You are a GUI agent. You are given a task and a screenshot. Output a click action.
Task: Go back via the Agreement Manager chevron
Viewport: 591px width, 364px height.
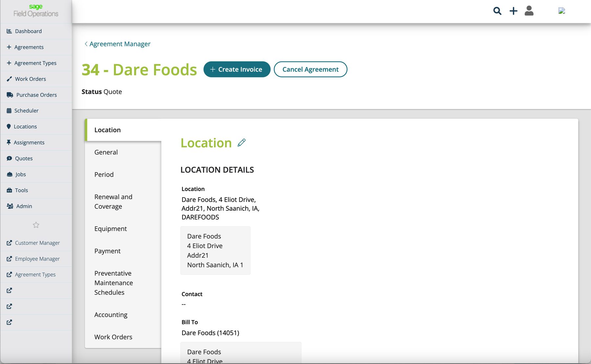(x=86, y=44)
